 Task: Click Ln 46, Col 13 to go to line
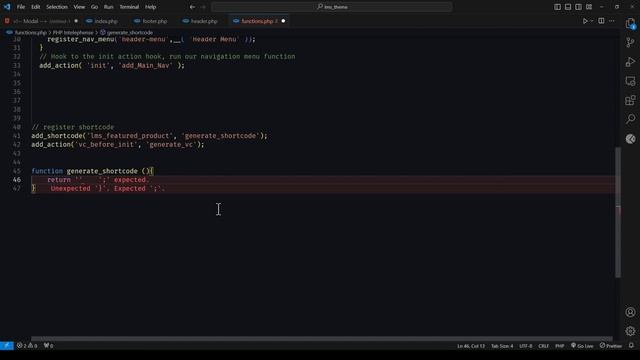[471, 346]
